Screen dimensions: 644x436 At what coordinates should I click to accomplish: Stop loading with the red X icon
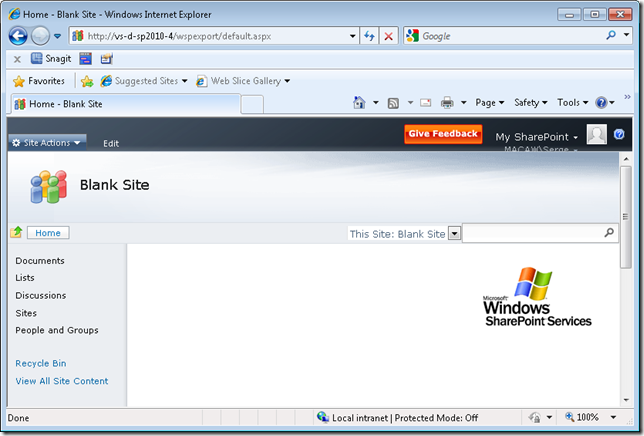(388, 36)
